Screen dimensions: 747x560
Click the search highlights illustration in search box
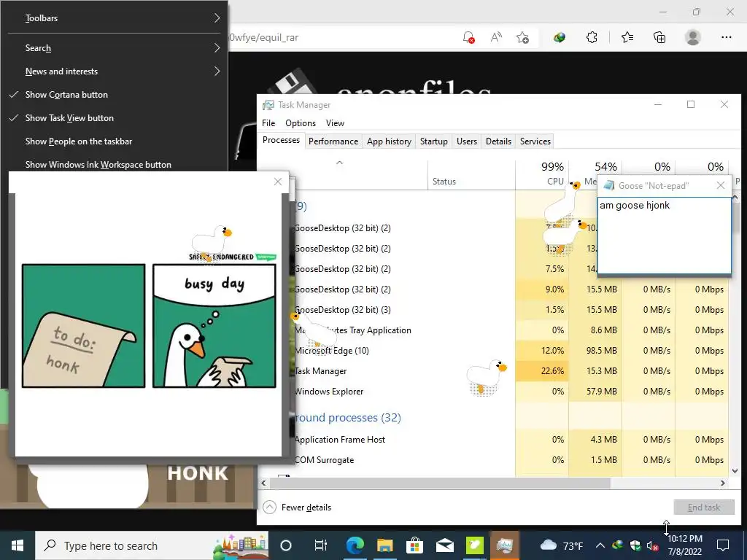[x=241, y=546]
